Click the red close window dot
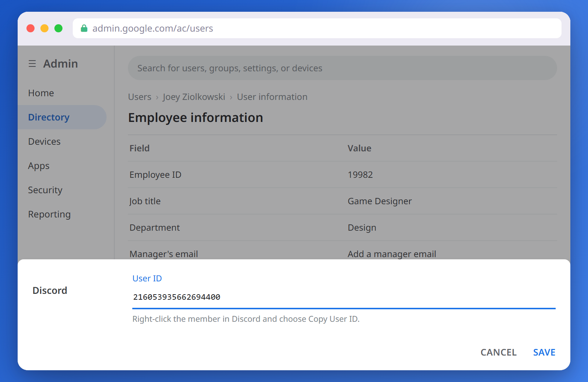588x382 pixels. tap(31, 28)
